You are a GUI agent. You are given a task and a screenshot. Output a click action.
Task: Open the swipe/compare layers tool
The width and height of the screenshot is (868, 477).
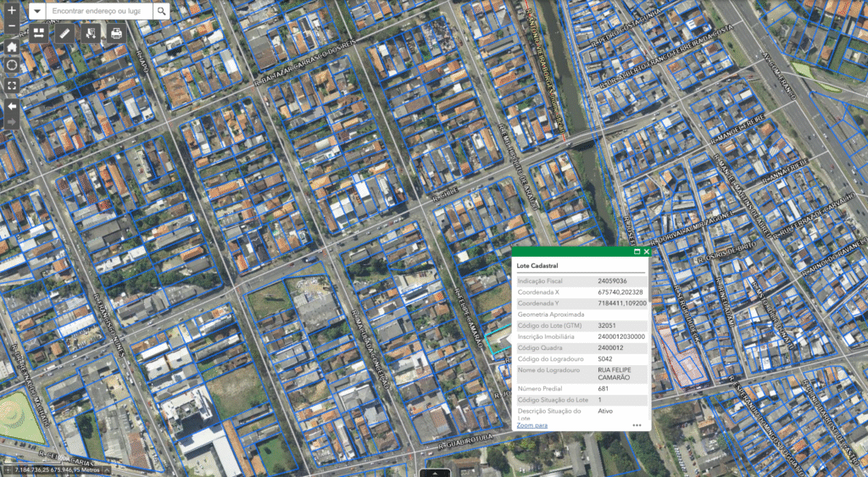pos(39,33)
